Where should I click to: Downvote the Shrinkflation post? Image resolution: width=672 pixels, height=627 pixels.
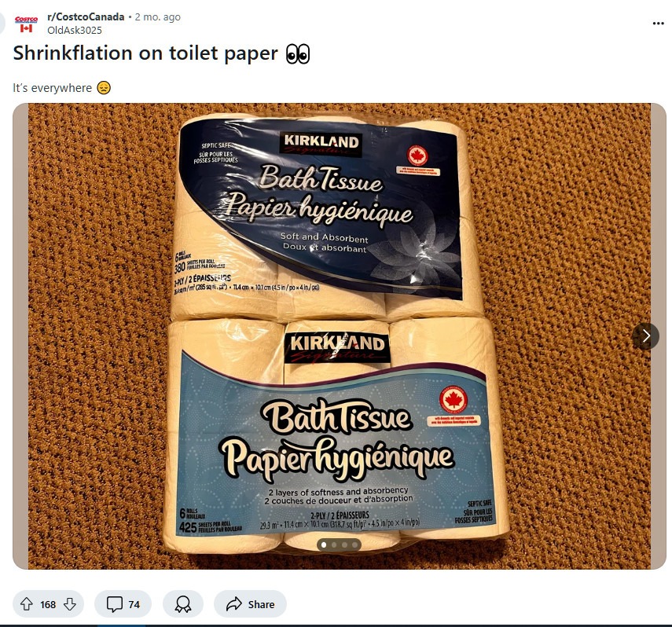[x=70, y=604]
